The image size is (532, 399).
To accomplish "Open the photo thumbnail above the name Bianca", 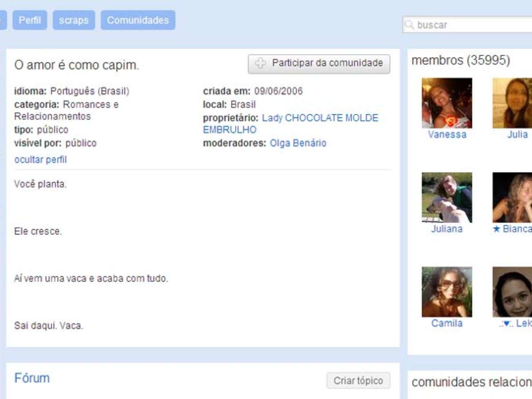I will [512, 197].
